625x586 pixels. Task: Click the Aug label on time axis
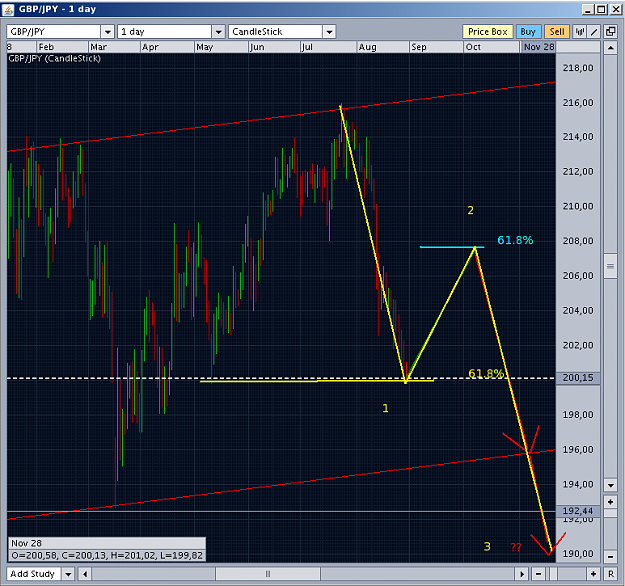367,47
